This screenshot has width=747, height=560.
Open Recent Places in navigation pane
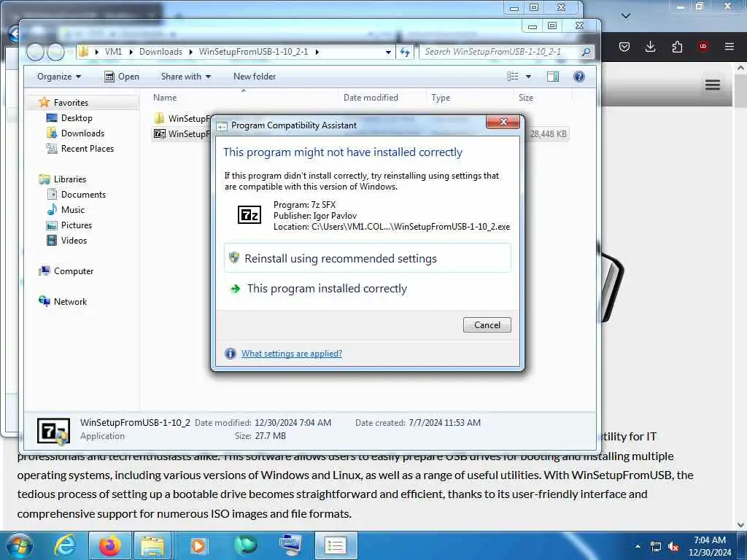(88, 149)
